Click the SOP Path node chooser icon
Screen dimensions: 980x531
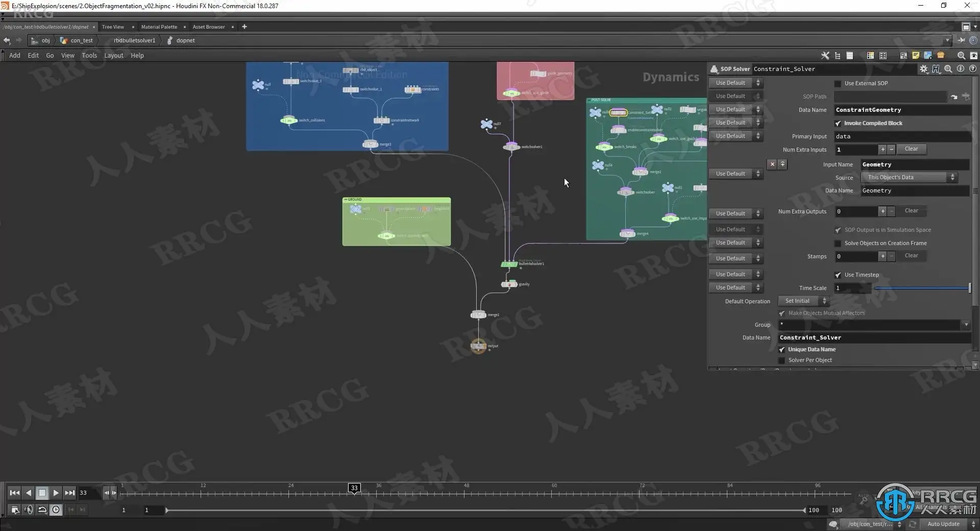(x=966, y=96)
